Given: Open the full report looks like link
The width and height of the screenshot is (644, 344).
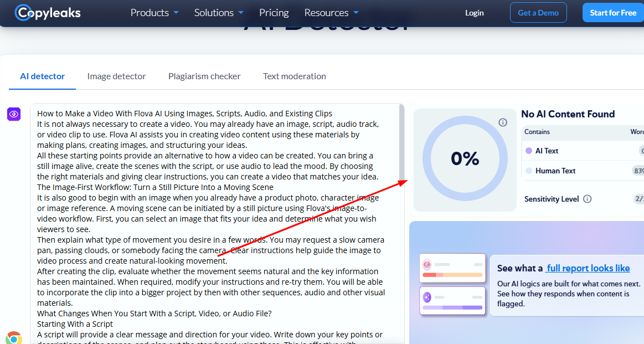Looking at the screenshot, I should click(588, 268).
